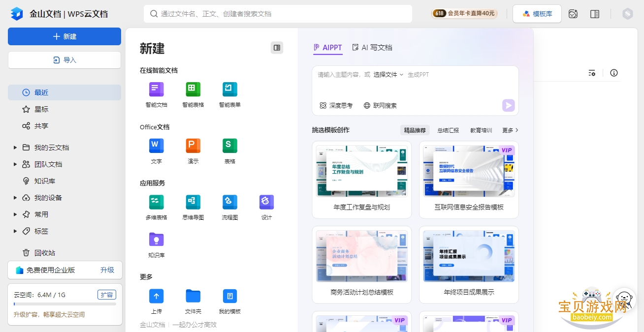The image size is (644, 332).
Task: Toggle the panel layout icon beside 新建
Action: (x=277, y=48)
